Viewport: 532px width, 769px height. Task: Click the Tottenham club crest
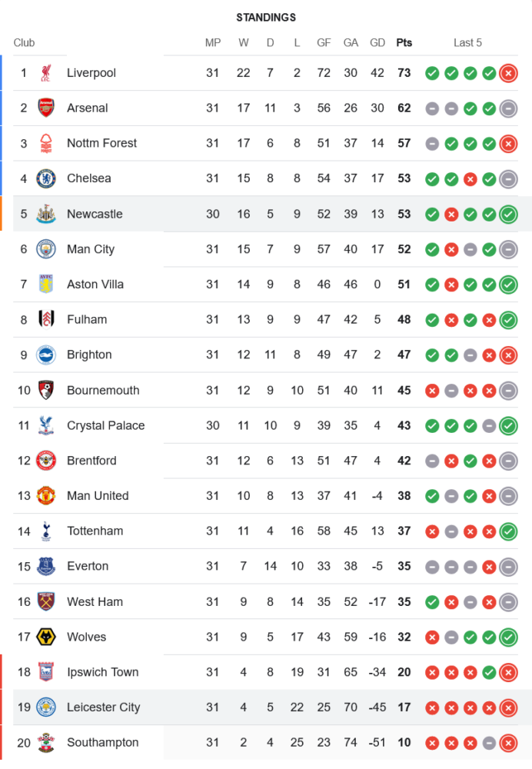pyautogui.click(x=46, y=531)
